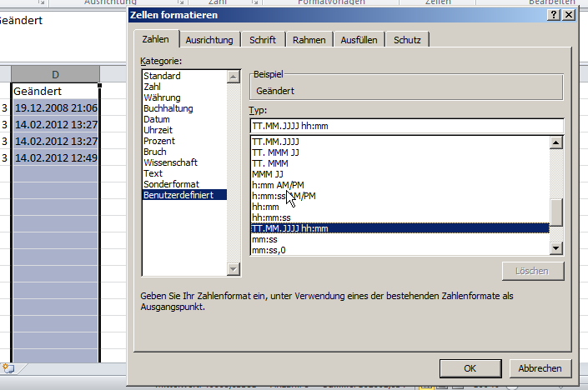588x390 pixels.
Task: Select format hh:mm:ss
Action: pyautogui.click(x=400, y=217)
